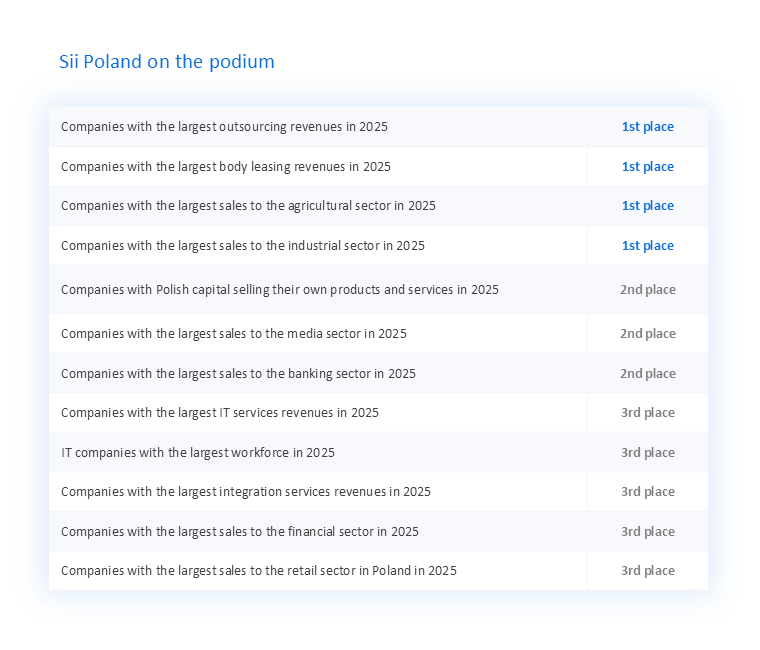Select the integration services revenues row
Image resolution: width=760 pixels, height=650 pixels.
click(378, 491)
